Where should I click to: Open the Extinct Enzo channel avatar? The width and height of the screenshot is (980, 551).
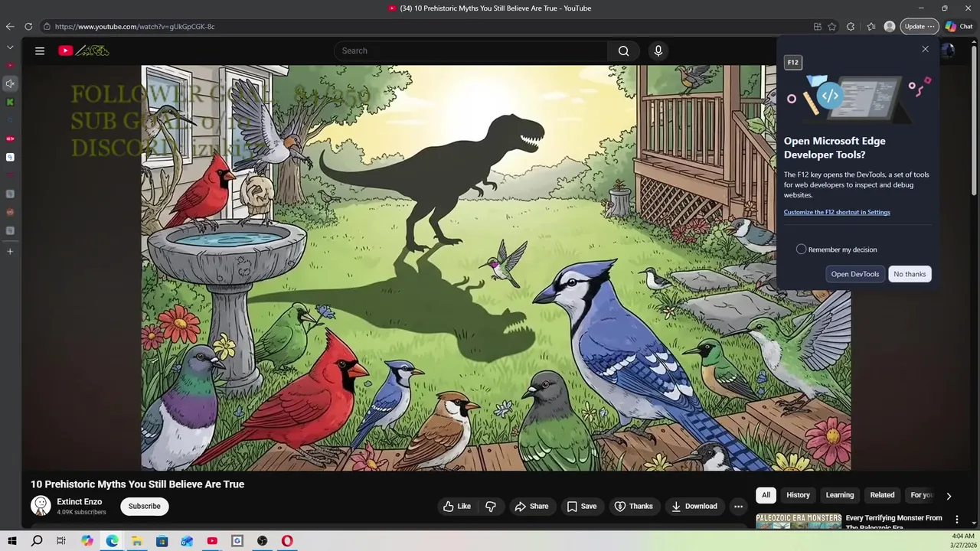tap(41, 505)
